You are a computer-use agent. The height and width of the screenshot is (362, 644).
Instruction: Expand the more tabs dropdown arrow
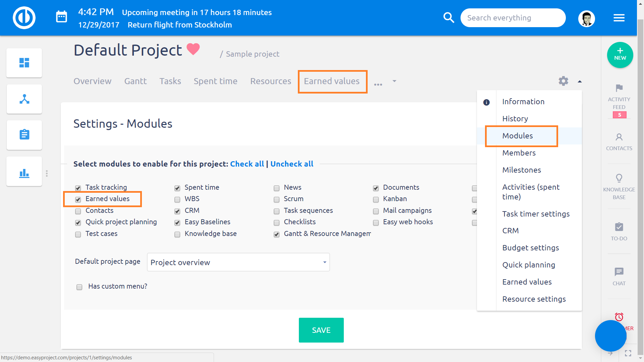tap(394, 81)
